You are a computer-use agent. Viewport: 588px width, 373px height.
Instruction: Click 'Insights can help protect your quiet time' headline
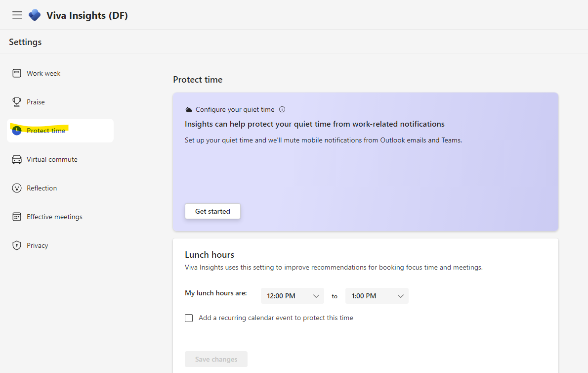click(x=315, y=124)
